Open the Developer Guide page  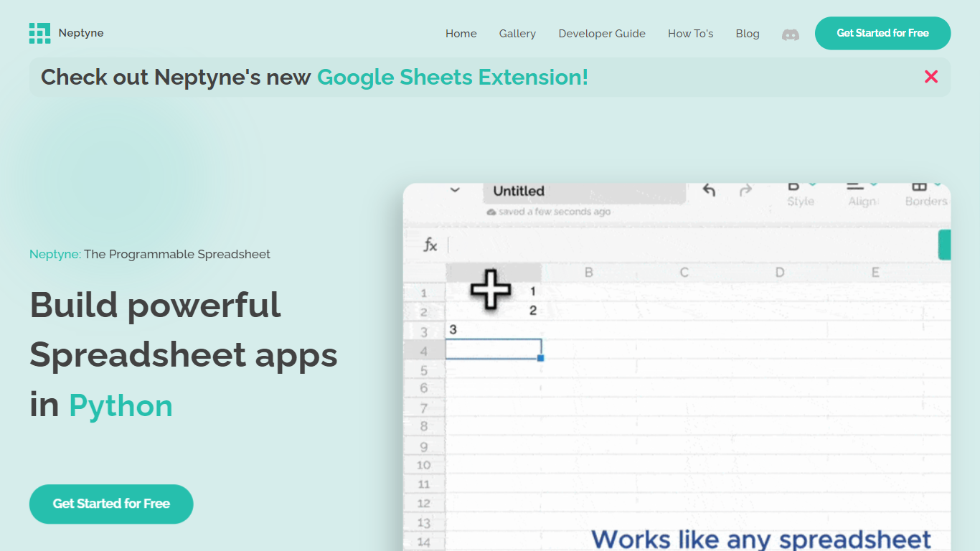pos(601,34)
